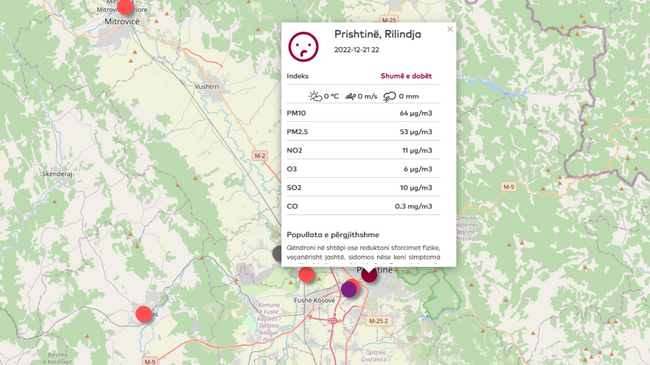This screenshot has width=650, height=365.
Task: Click the 'Shumë e dobët' index label
Action: click(x=406, y=76)
